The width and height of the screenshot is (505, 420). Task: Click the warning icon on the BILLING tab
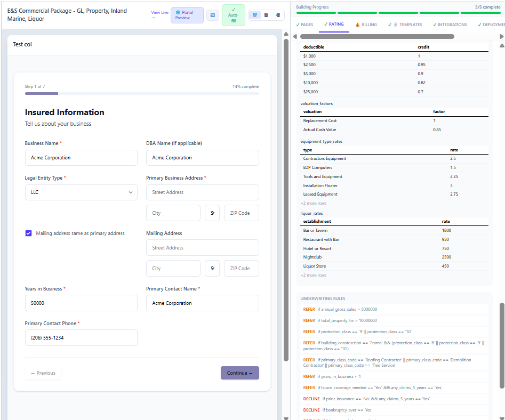pyautogui.click(x=358, y=25)
